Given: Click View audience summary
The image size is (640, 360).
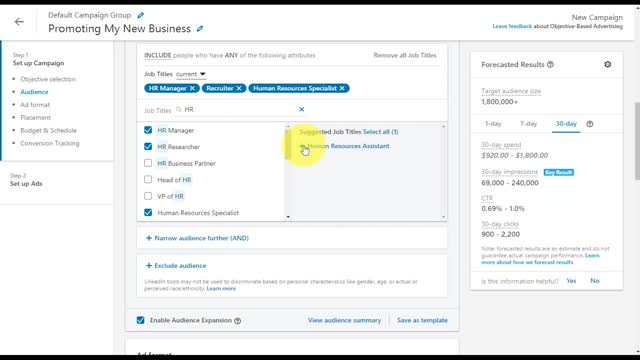Looking at the screenshot, I should click(344, 320).
